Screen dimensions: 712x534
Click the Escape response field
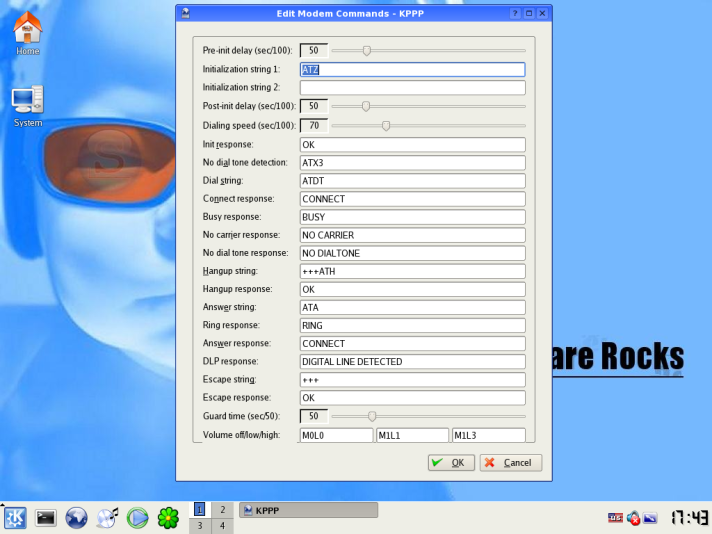(412, 398)
